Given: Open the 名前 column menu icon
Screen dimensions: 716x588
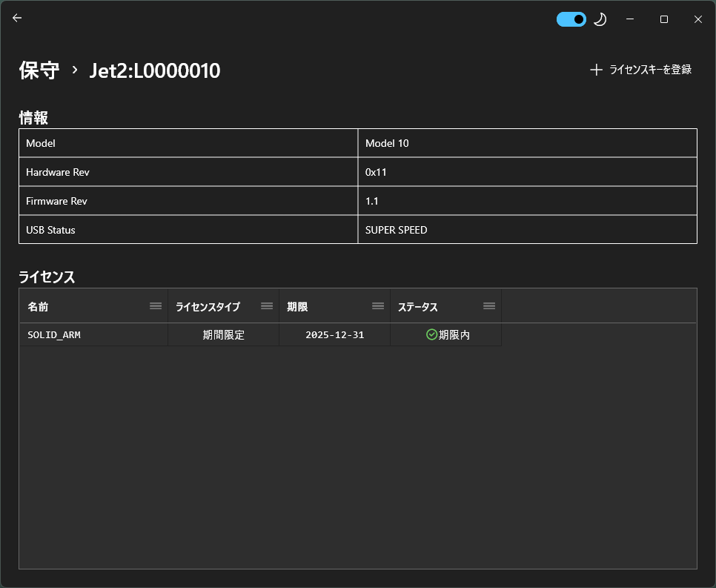Looking at the screenshot, I should tap(156, 306).
